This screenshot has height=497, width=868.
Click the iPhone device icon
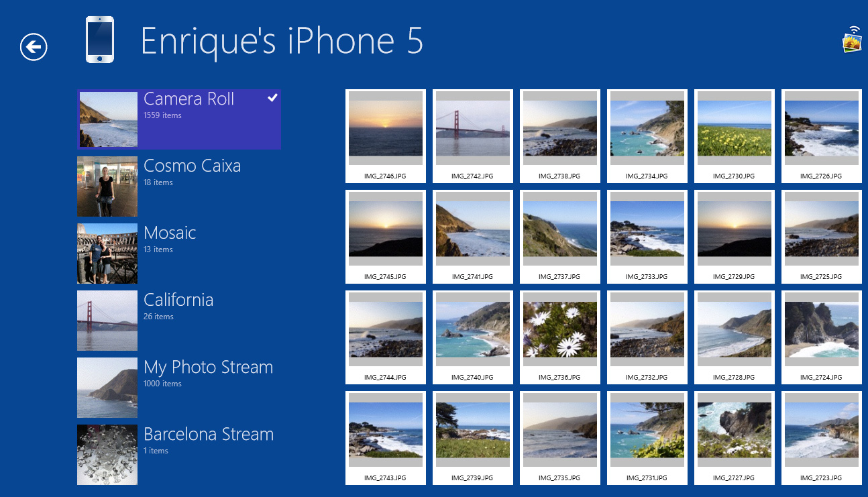(x=99, y=40)
